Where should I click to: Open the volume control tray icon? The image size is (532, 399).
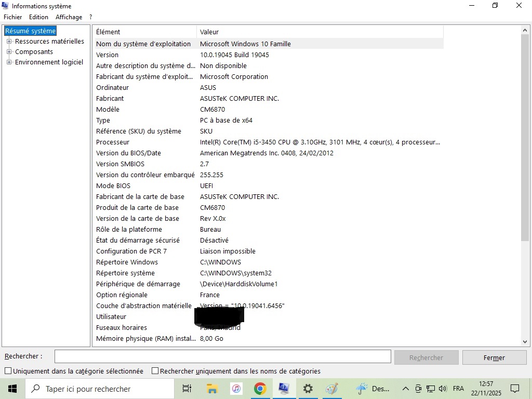[x=443, y=389]
